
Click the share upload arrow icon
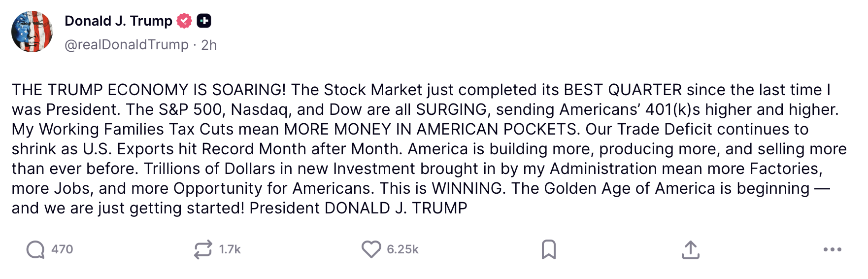point(691,249)
